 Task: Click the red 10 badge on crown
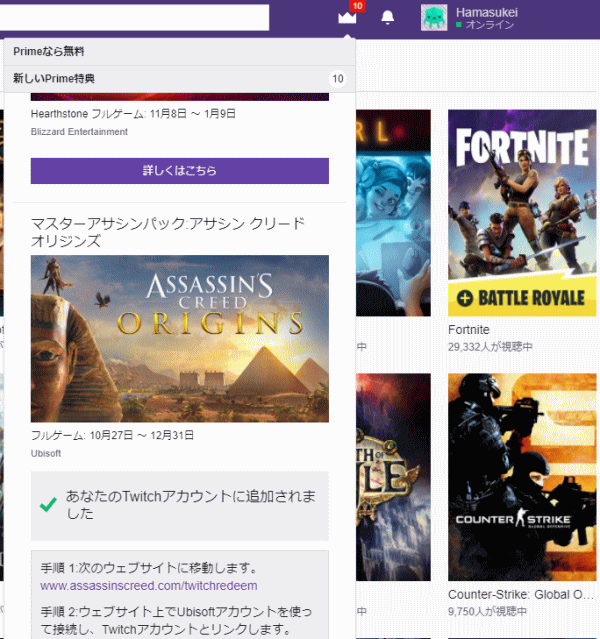click(x=357, y=6)
